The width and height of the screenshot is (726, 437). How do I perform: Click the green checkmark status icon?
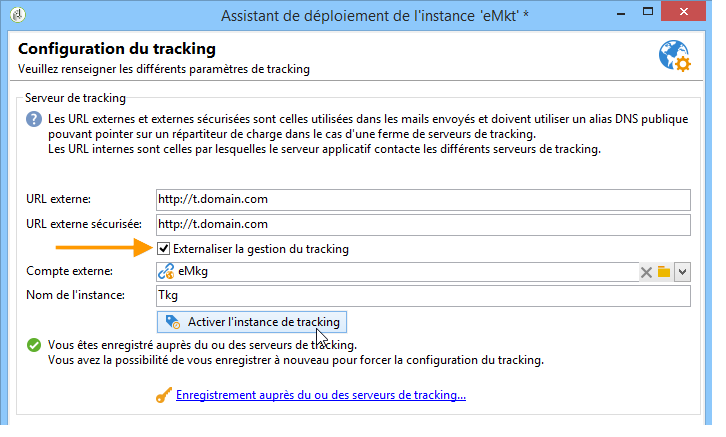(34, 345)
